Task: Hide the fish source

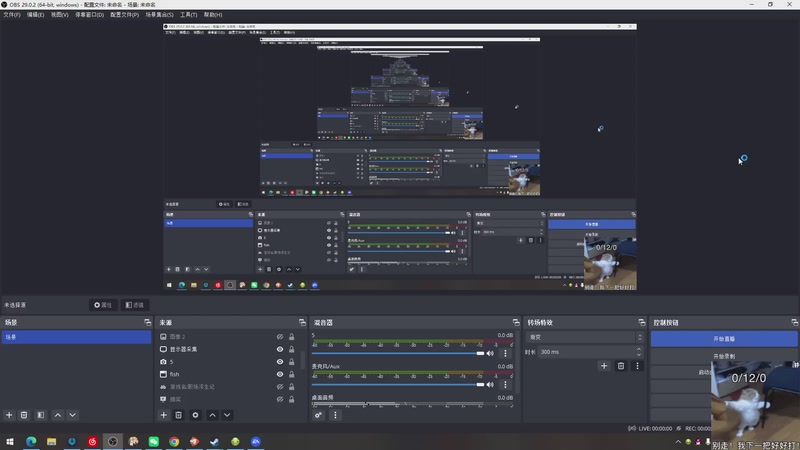Action: 280,374
